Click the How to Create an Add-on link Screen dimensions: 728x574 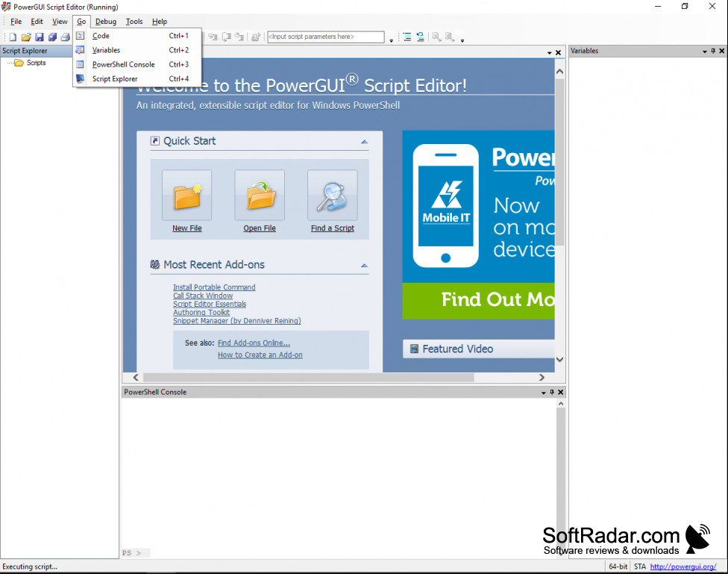(x=260, y=355)
